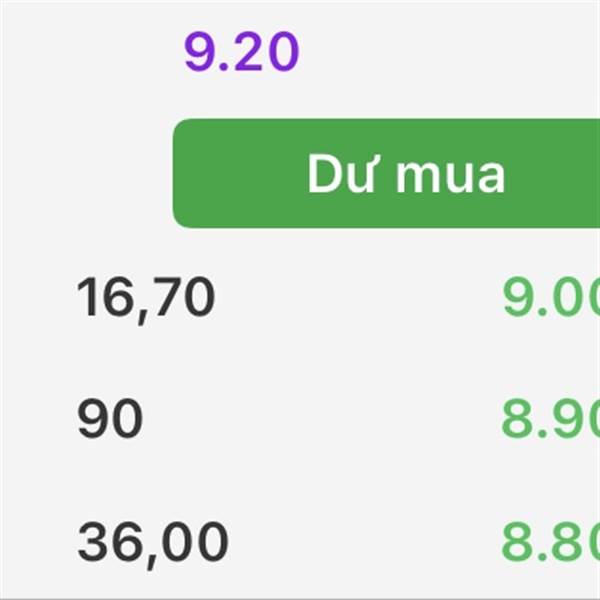This screenshot has height=600, width=600.
Task: Select second-level bid volume 90
Action: [110, 418]
